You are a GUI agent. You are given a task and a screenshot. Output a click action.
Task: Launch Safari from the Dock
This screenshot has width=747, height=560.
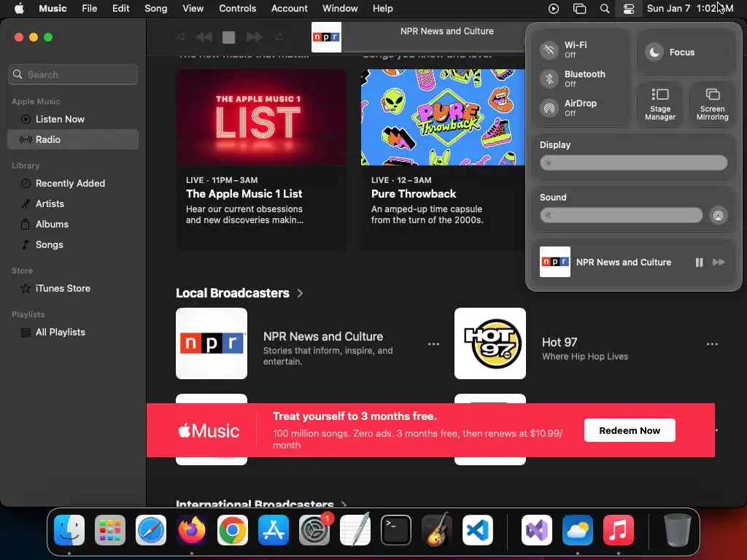click(151, 530)
